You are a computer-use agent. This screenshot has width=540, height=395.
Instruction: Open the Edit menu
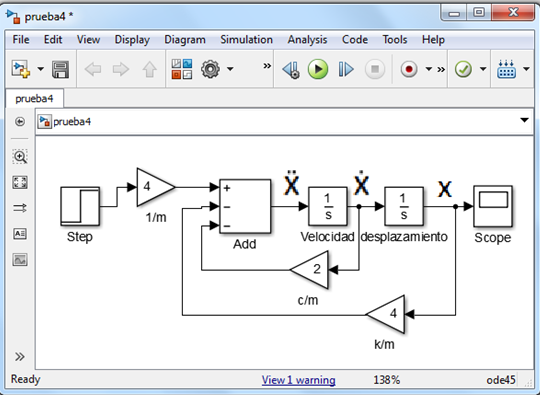click(x=53, y=40)
